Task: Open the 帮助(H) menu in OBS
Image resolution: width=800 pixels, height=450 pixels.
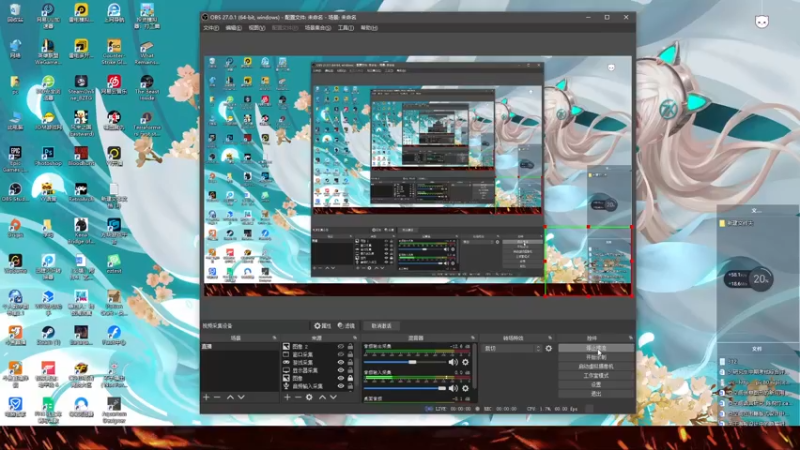Action: [369, 28]
